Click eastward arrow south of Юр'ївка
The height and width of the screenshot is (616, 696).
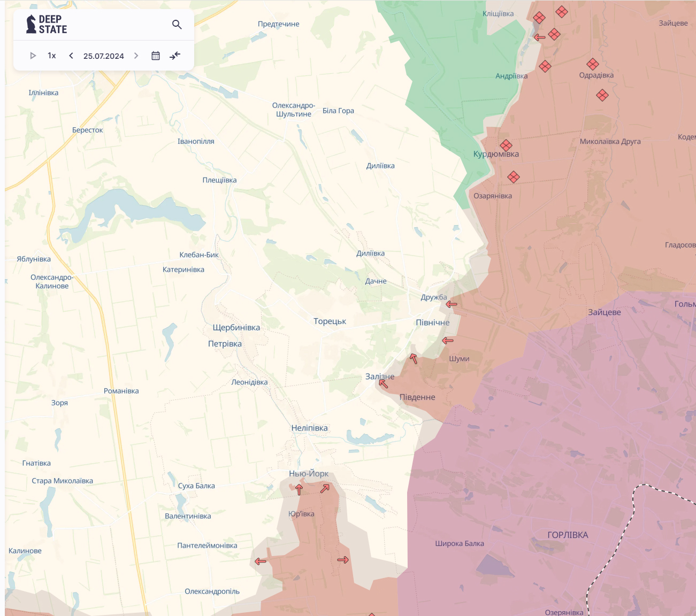pyautogui.click(x=343, y=560)
